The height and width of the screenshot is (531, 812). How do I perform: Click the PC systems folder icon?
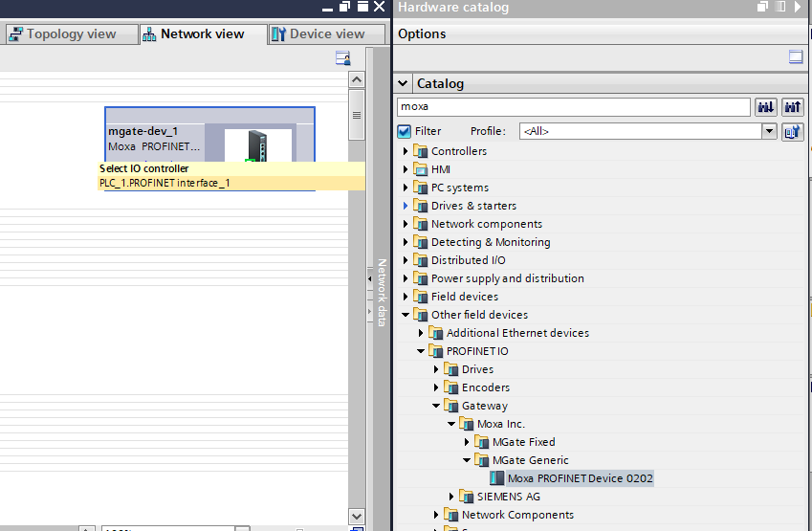pos(421,188)
